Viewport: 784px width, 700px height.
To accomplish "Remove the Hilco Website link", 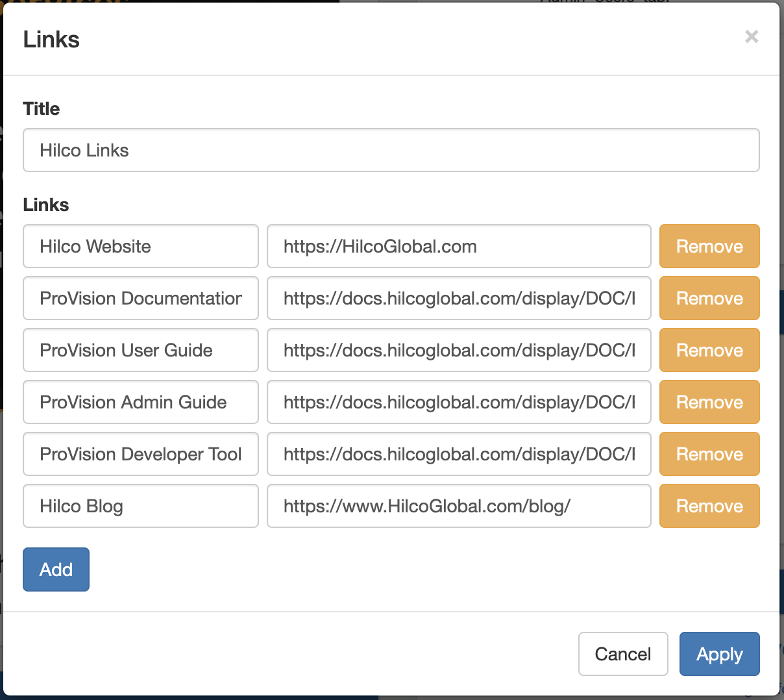I will pos(709,246).
